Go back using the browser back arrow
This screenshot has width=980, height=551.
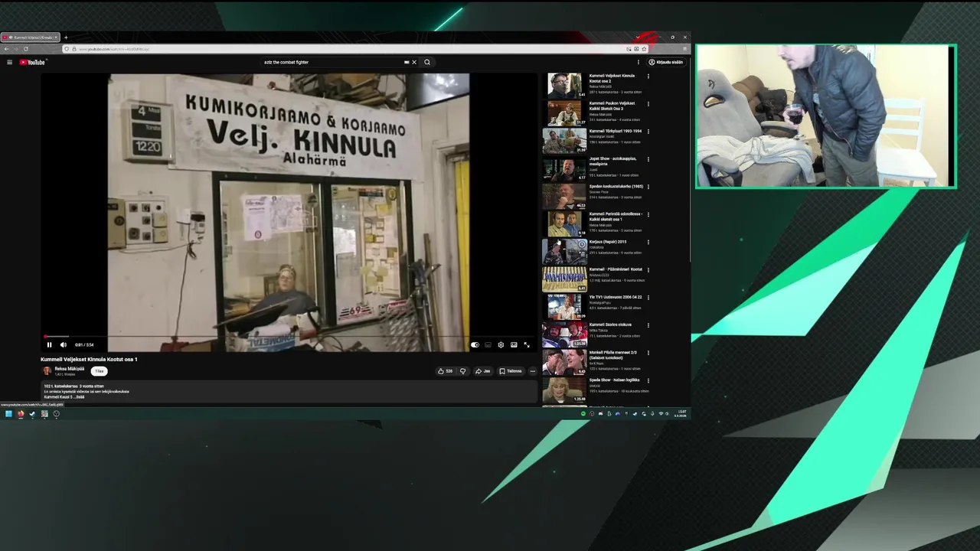6,49
